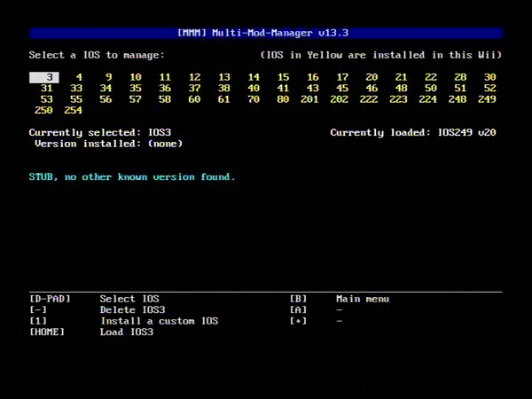Pick IOS 60 from the grid
532x399 pixels.
pos(194,99)
